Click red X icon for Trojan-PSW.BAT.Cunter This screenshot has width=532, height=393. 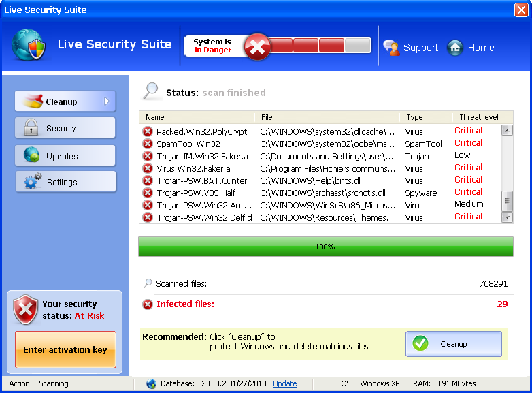tap(147, 180)
